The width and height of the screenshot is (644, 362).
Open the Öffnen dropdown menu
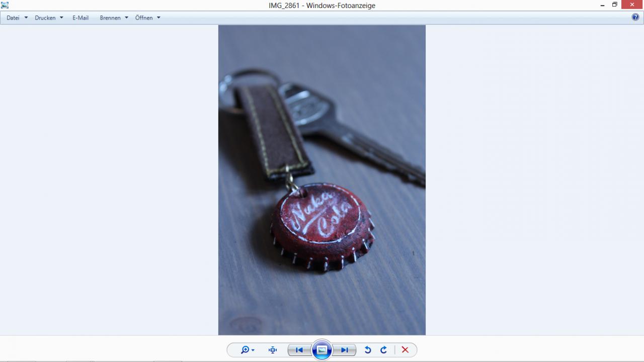(x=147, y=18)
